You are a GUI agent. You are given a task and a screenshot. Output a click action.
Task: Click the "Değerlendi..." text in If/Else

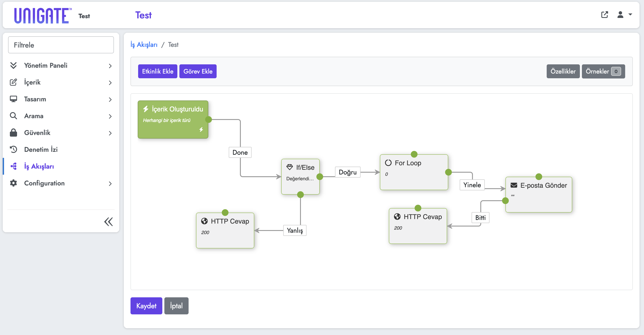tap(300, 178)
